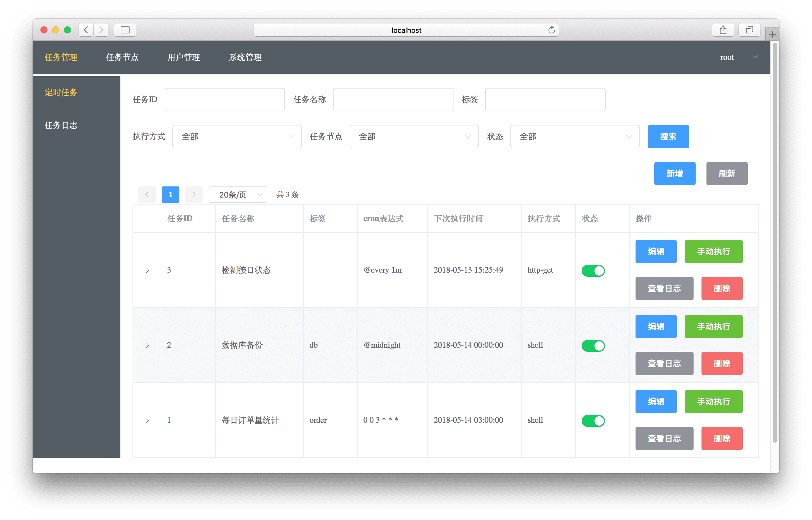812x520 pixels.
Task: Open the 20条/页 page size dropdown
Action: click(238, 195)
